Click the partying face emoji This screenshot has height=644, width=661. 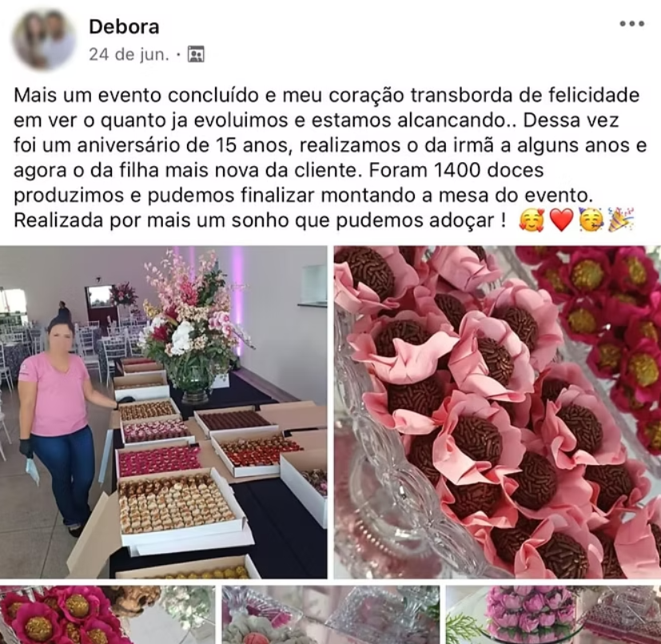pyautogui.click(x=592, y=220)
